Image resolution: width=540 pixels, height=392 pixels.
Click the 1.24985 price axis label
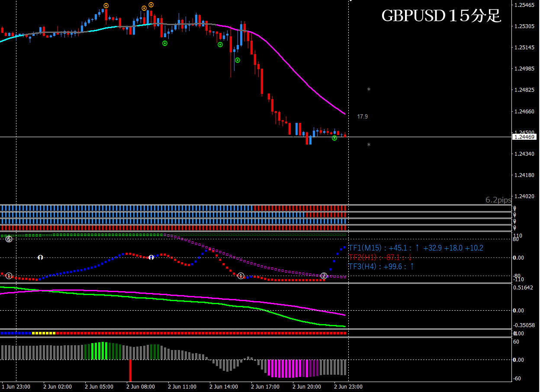[524, 69]
